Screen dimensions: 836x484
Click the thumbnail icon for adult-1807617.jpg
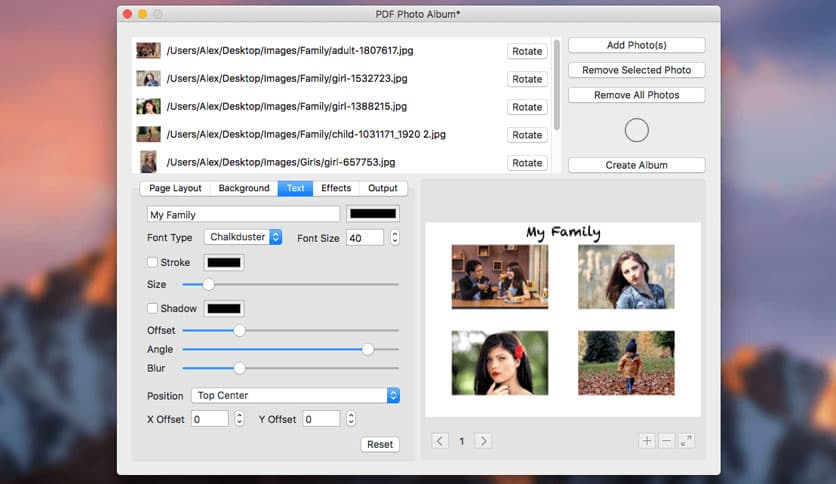click(148, 51)
